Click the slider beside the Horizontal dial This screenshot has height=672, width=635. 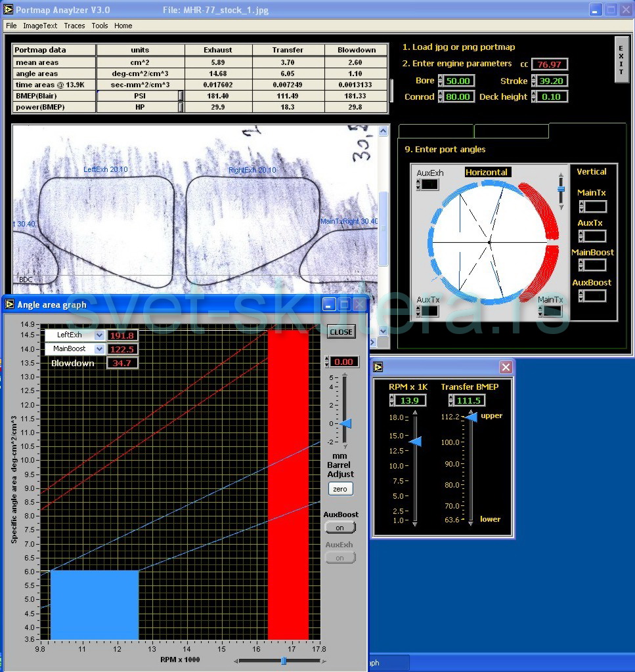561,190
